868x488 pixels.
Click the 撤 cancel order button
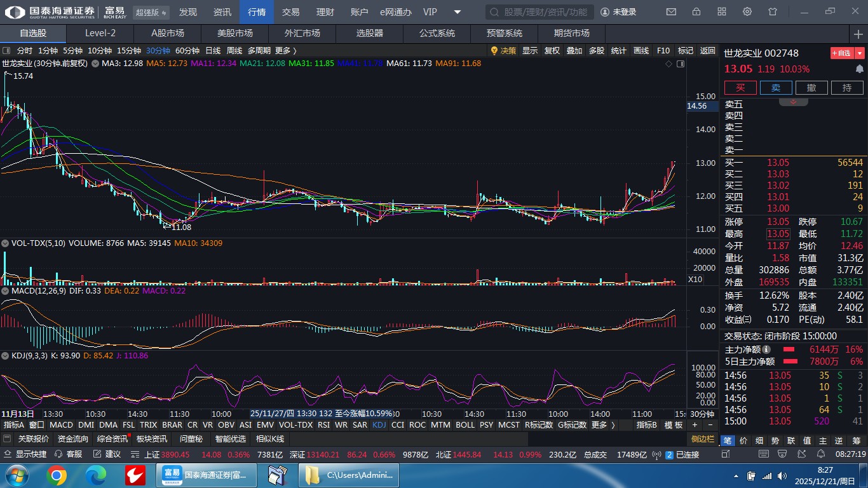pyautogui.click(x=811, y=88)
